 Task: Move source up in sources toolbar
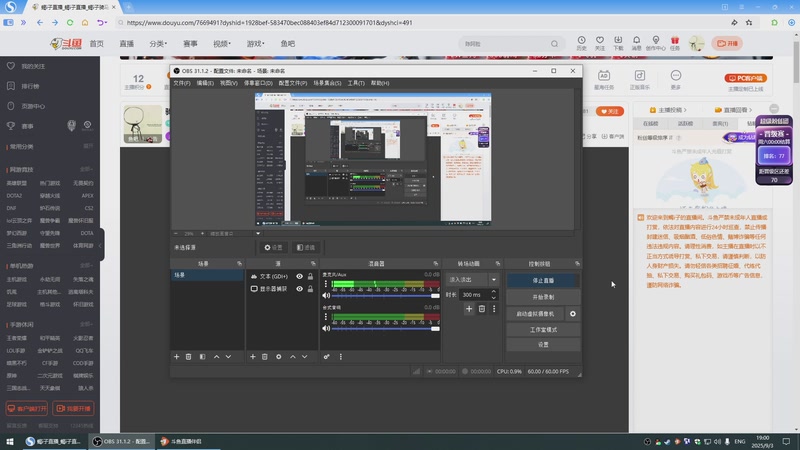[293, 357]
